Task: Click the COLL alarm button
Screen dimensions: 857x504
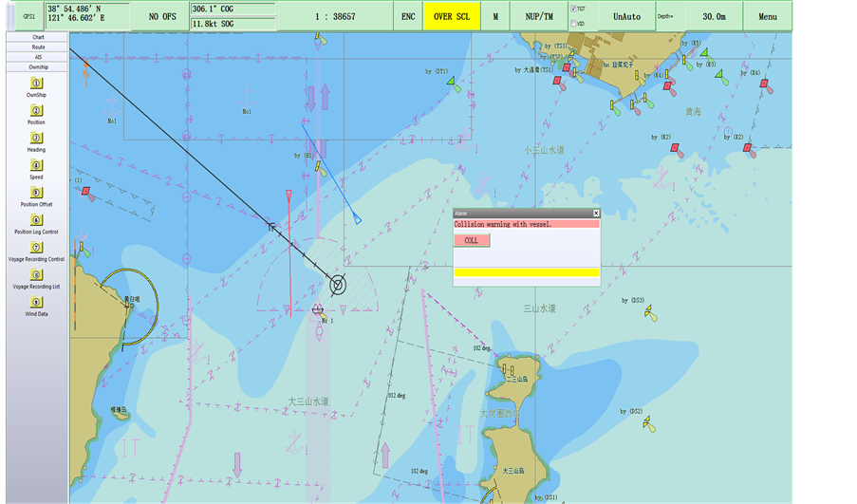Action: [x=472, y=240]
